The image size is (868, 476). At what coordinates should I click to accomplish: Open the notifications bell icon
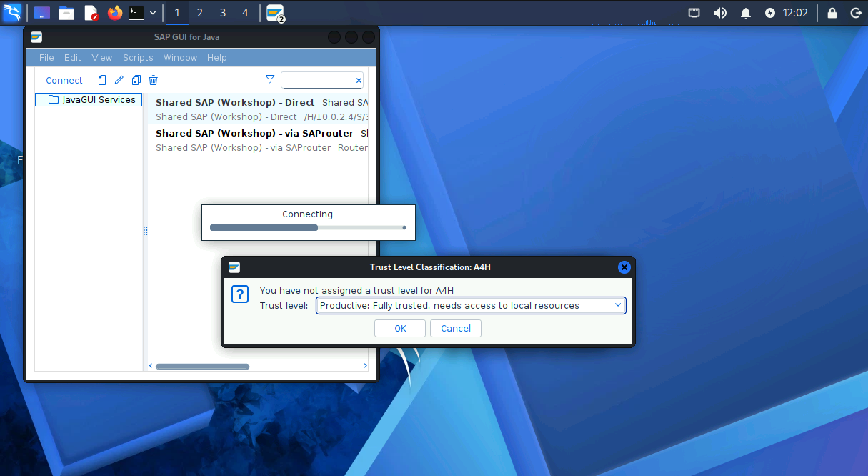click(x=746, y=13)
